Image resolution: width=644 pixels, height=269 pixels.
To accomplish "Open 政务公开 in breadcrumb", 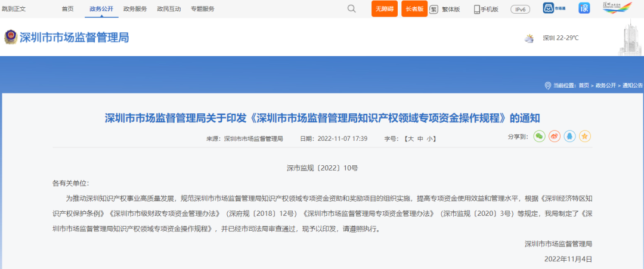I will tap(606, 85).
